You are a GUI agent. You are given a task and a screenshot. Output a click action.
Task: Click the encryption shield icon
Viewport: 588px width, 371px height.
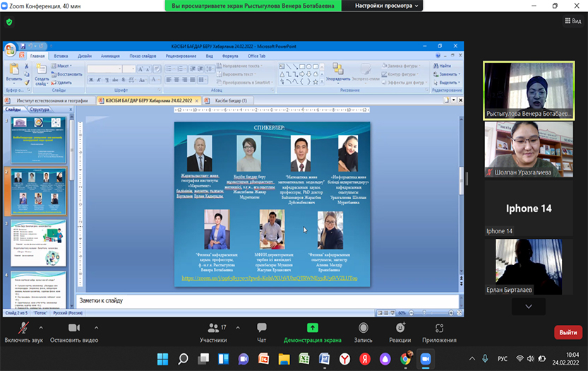pyautogui.click(x=9, y=21)
